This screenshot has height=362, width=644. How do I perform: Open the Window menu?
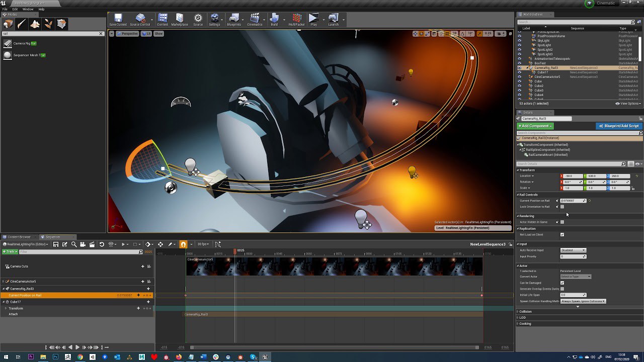pyautogui.click(x=28, y=9)
